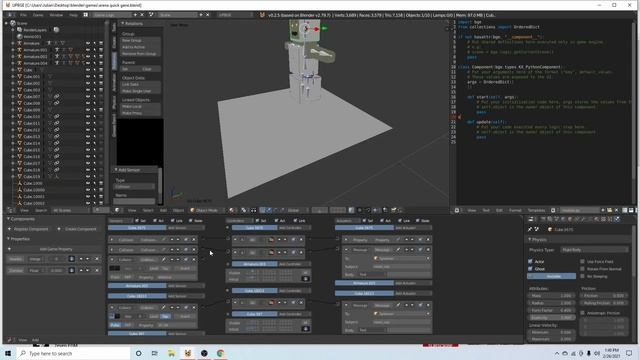Expand the Scene tree root

[x=6, y=23]
